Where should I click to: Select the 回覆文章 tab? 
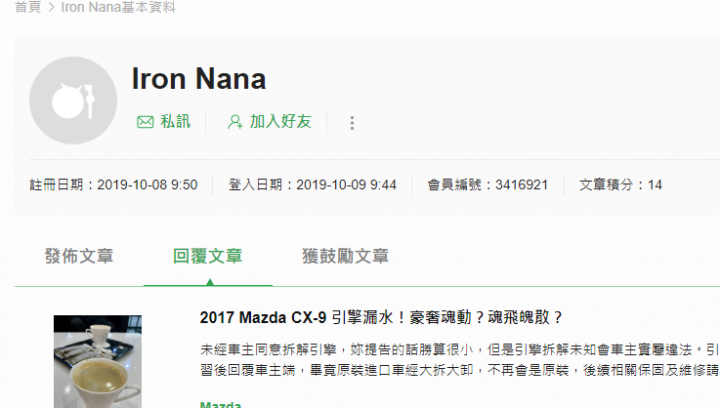click(208, 256)
